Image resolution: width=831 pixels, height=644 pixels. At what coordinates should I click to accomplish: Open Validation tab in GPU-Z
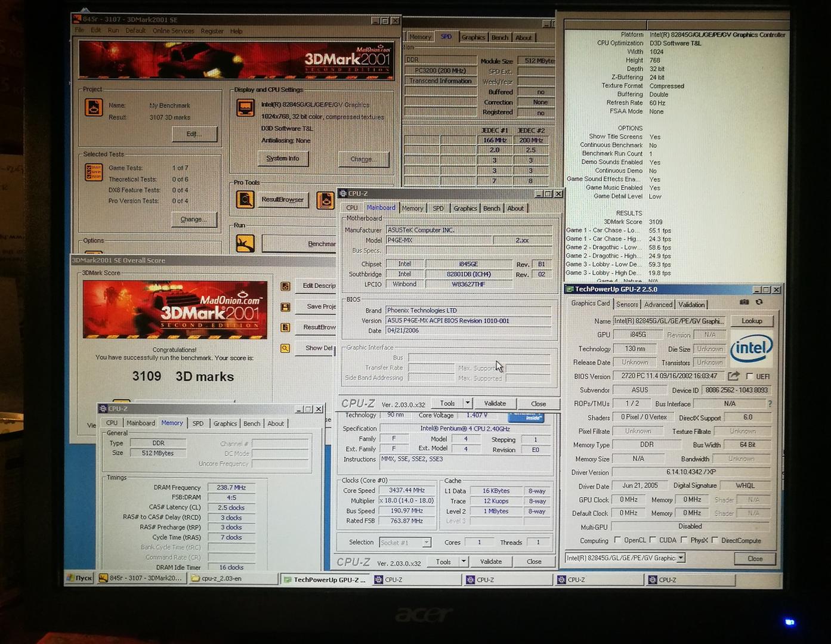[691, 304]
